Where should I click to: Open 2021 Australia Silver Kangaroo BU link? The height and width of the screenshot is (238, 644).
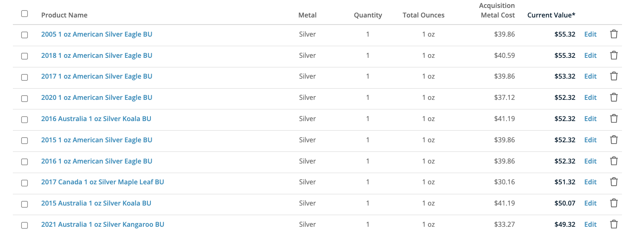tap(102, 224)
